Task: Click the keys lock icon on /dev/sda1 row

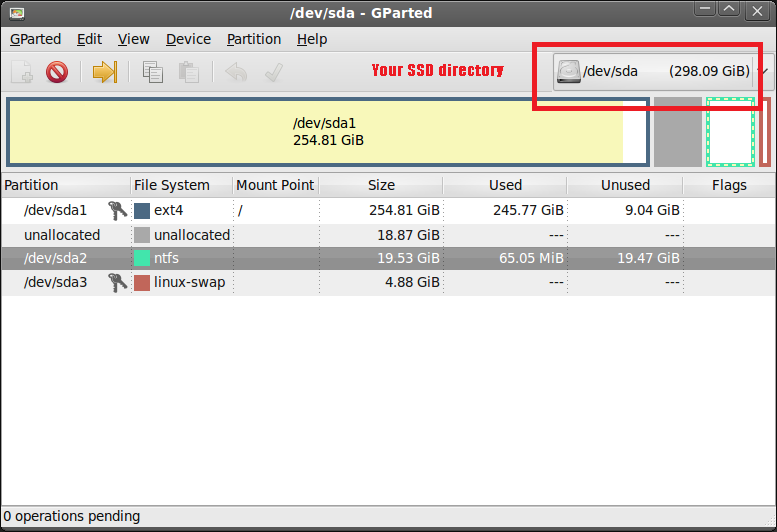Action: point(117,211)
